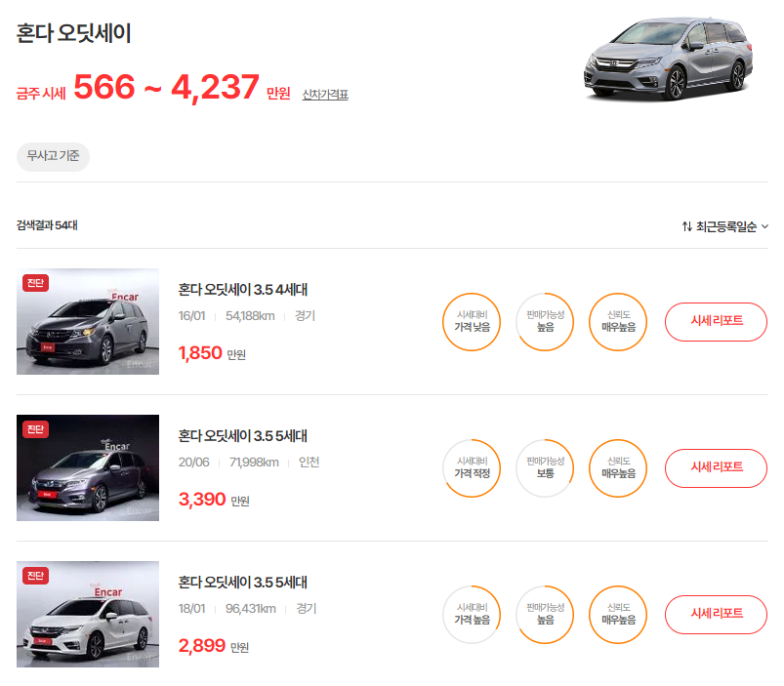Click the 시세대비 가격 높음 circle indicator
This screenshot has height=686, width=784.
click(472, 615)
